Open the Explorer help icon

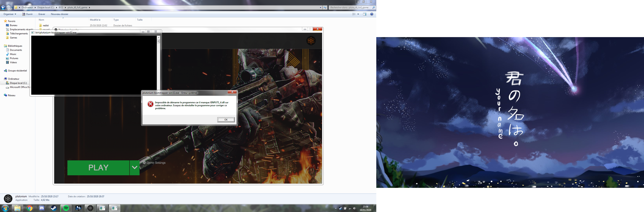tap(372, 14)
